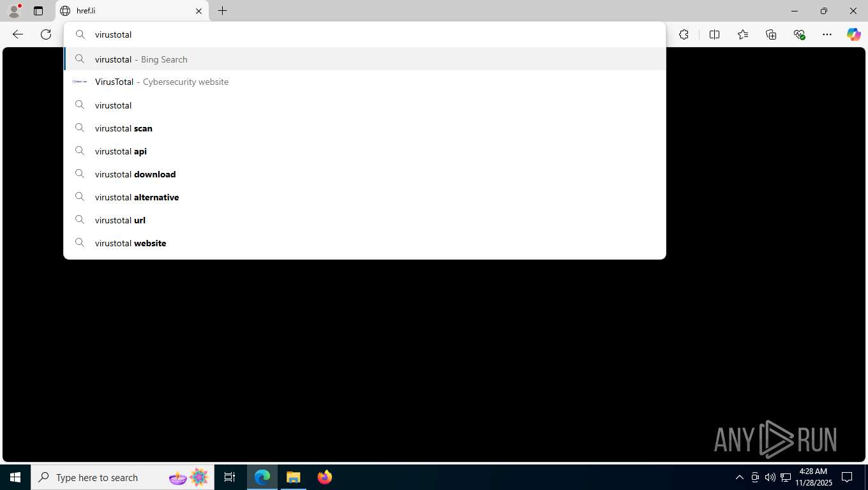Open Settings and more ellipsis menu
This screenshot has width=868, height=490.
point(827,34)
